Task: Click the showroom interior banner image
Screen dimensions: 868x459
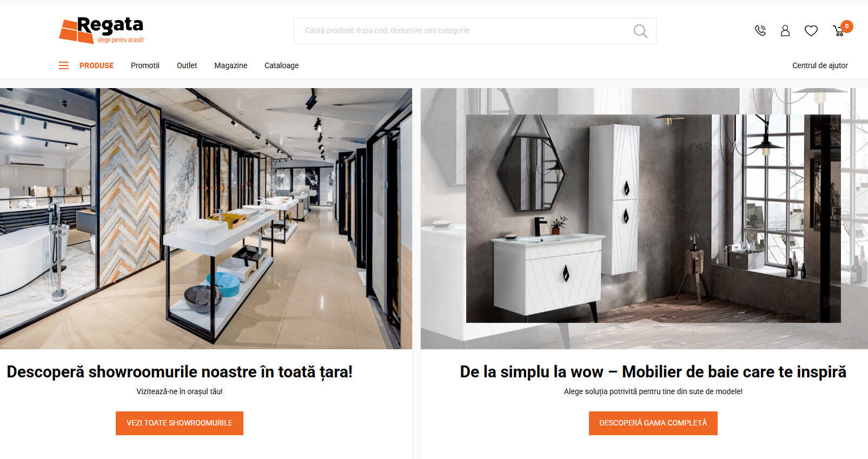Action: [206, 218]
